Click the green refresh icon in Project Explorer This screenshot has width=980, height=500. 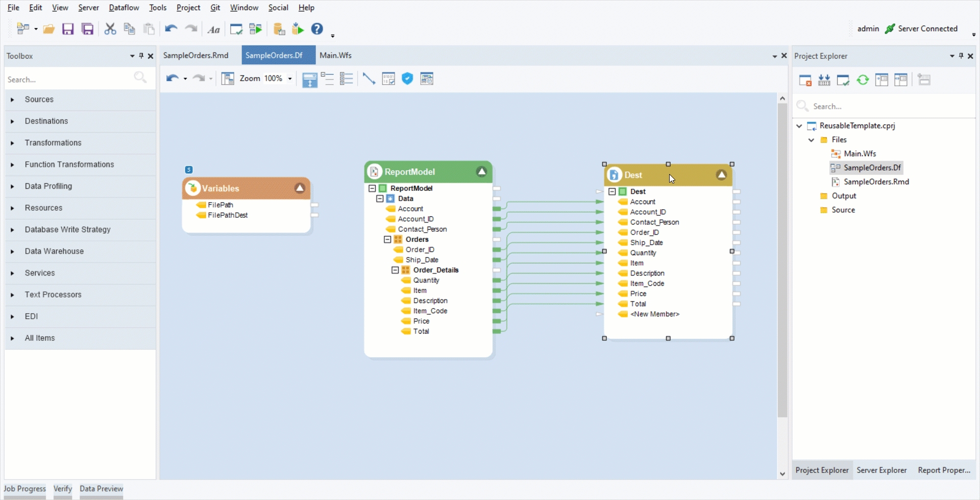pos(863,80)
